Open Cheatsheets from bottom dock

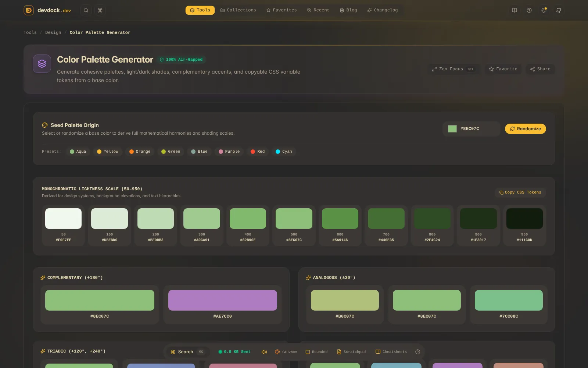point(391,352)
